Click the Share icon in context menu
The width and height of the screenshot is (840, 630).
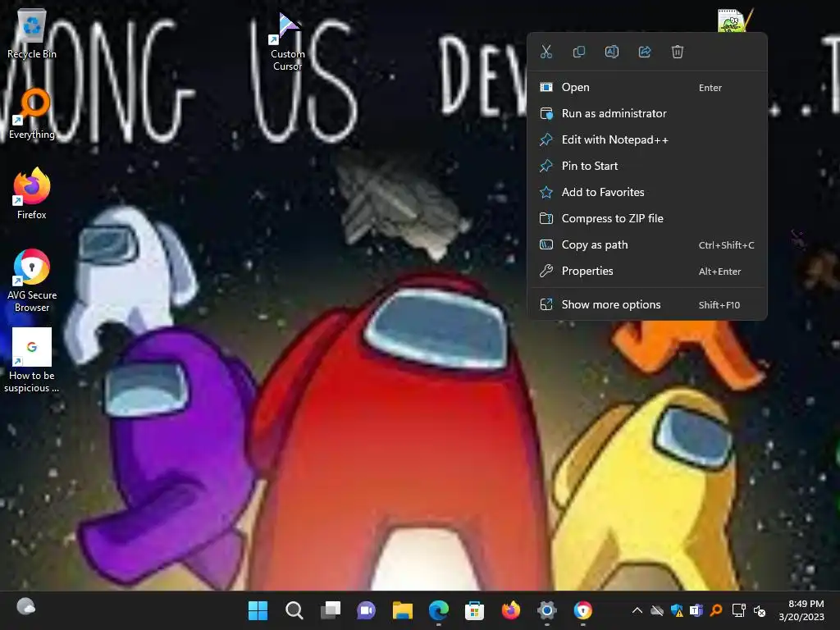click(x=645, y=52)
